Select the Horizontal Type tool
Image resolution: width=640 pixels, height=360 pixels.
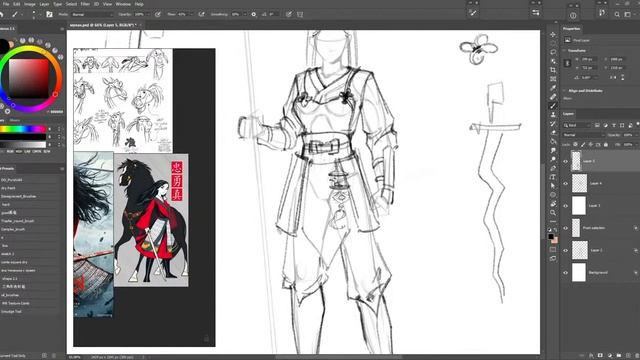(553, 177)
